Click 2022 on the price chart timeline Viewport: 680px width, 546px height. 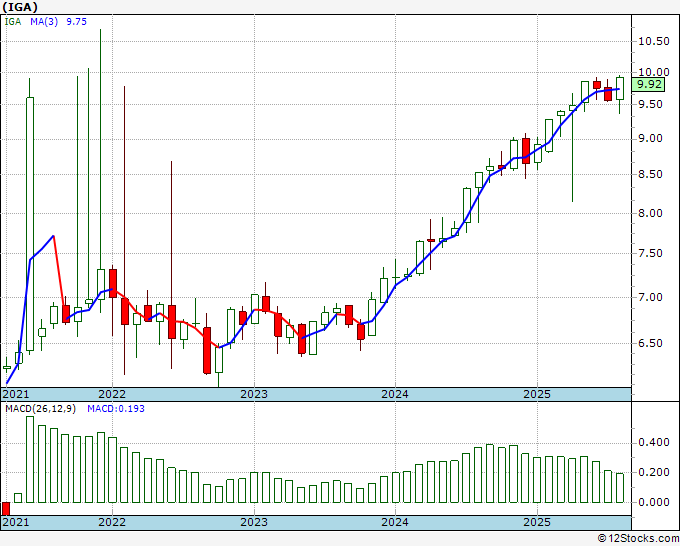[x=112, y=394]
